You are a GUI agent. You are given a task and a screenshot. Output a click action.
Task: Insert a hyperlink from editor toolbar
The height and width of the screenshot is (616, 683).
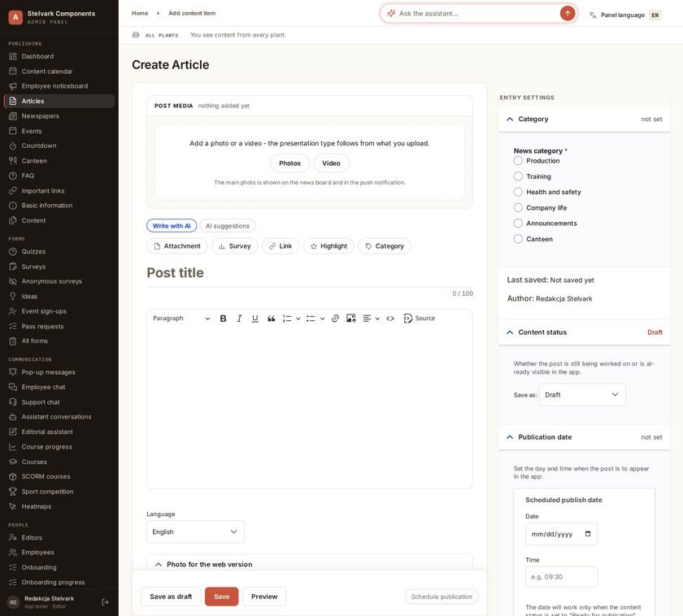[x=335, y=319]
